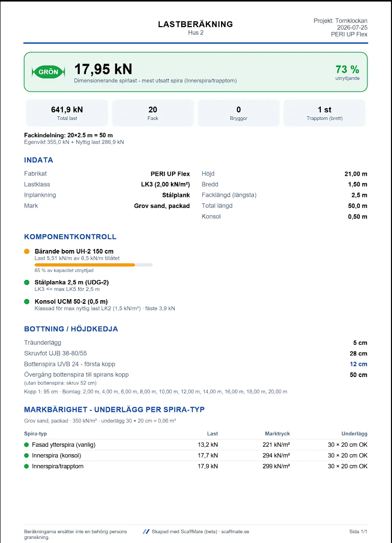Click Fackindelning: 20×2.5 m = 50 m
The height and width of the screenshot is (543, 392).
click(69, 135)
